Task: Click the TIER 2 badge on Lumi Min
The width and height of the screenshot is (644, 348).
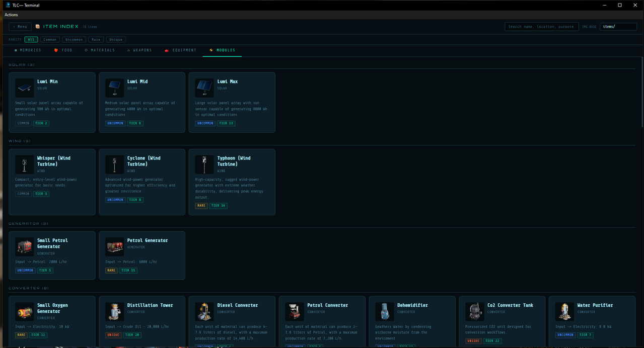Action: click(x=41, y=123)
